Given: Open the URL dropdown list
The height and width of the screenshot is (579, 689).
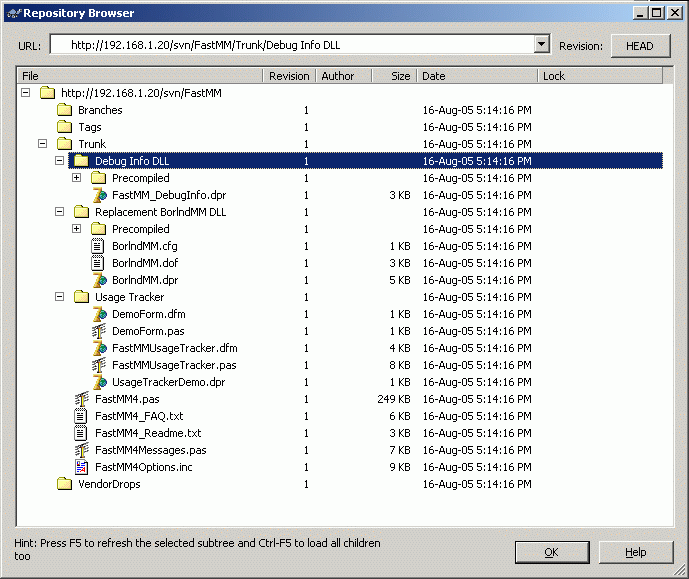Looking at the screenshot, I should tap(541, 44).
